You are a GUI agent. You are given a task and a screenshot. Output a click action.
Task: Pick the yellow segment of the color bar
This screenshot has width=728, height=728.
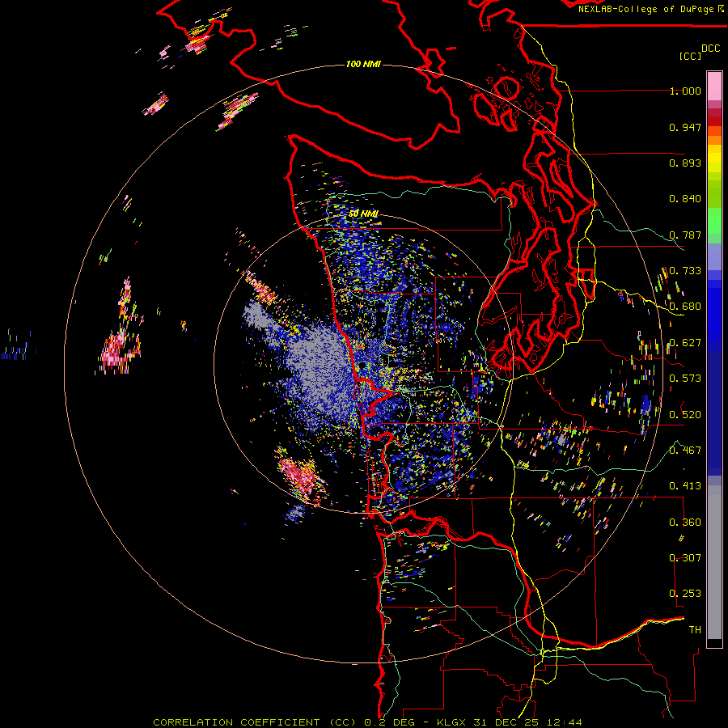pos(714,159)
